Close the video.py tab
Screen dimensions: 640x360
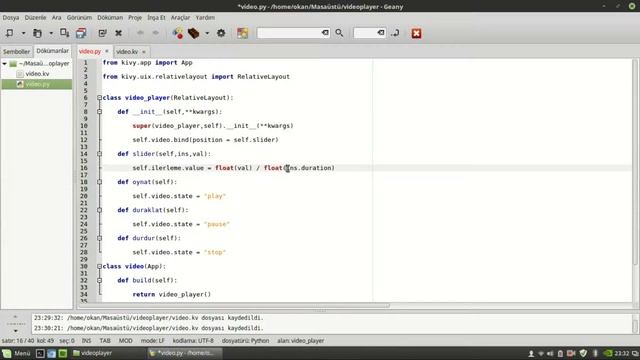point(107,51)
